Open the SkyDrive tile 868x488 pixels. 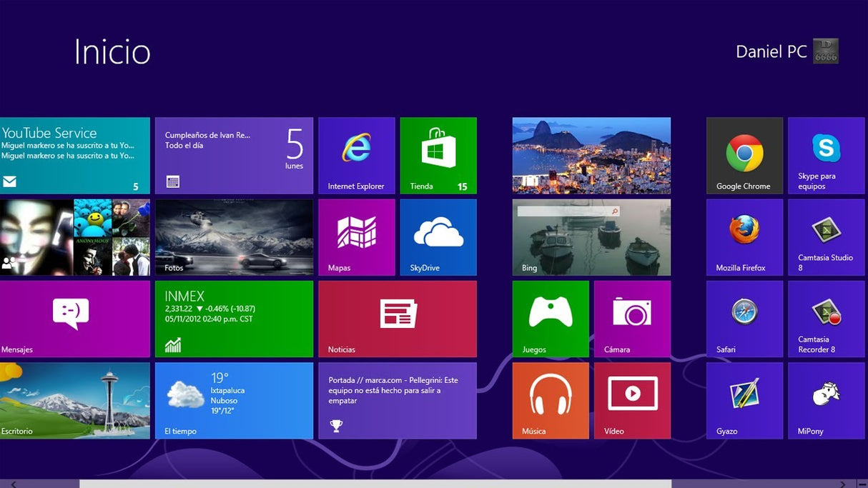coord(438,236)
